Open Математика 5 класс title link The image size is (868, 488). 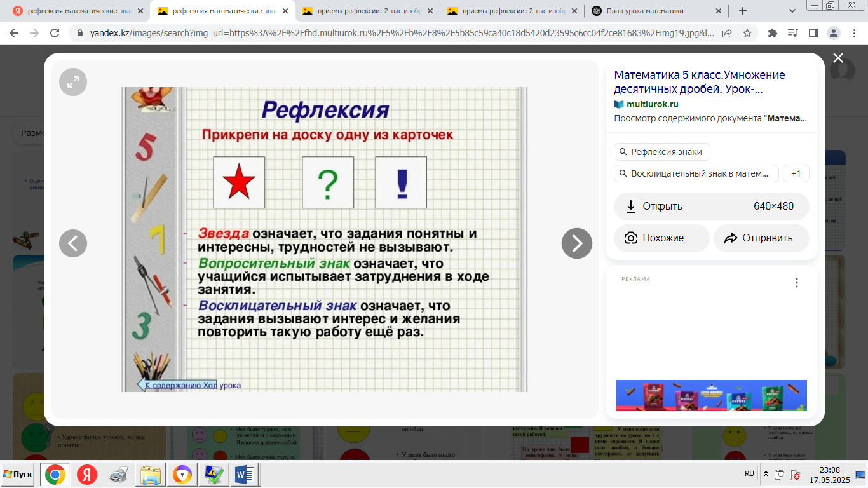click(x=700, y=82)
